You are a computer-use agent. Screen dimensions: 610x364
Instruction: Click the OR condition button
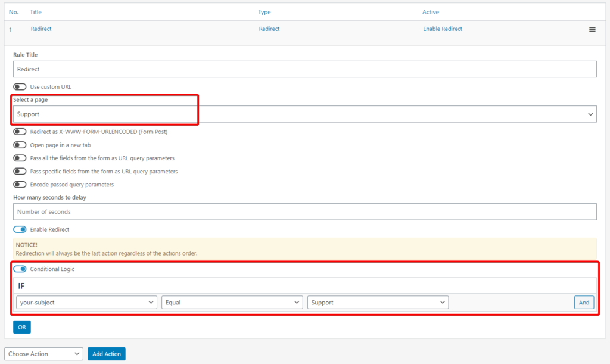click(x=21, y=326)
